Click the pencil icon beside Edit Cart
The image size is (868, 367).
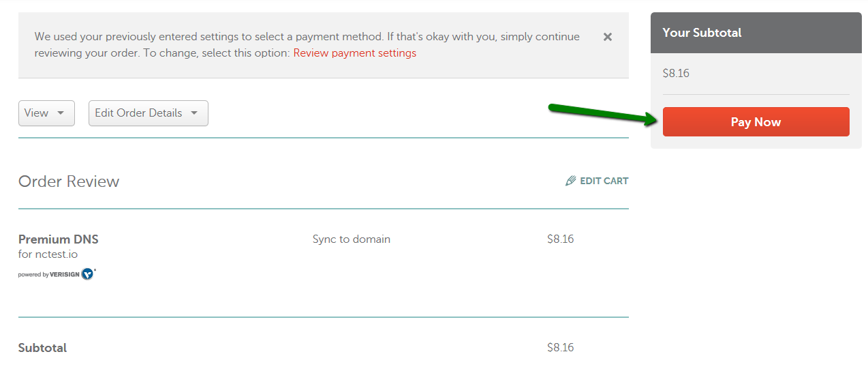(571, 181)
